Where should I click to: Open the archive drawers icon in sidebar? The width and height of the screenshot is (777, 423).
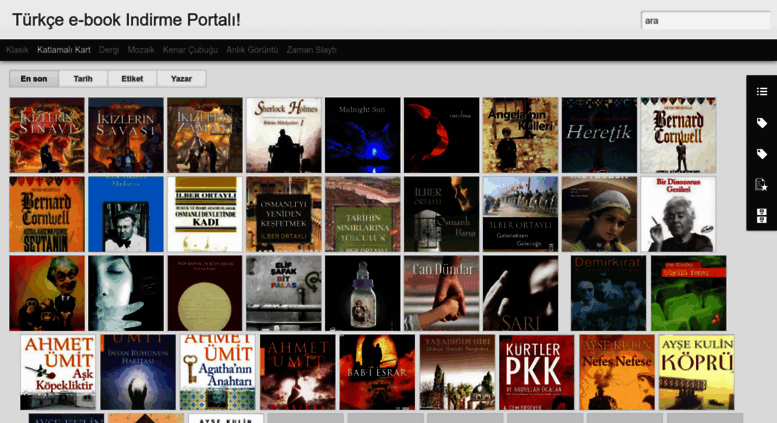[x=761, y=215]
